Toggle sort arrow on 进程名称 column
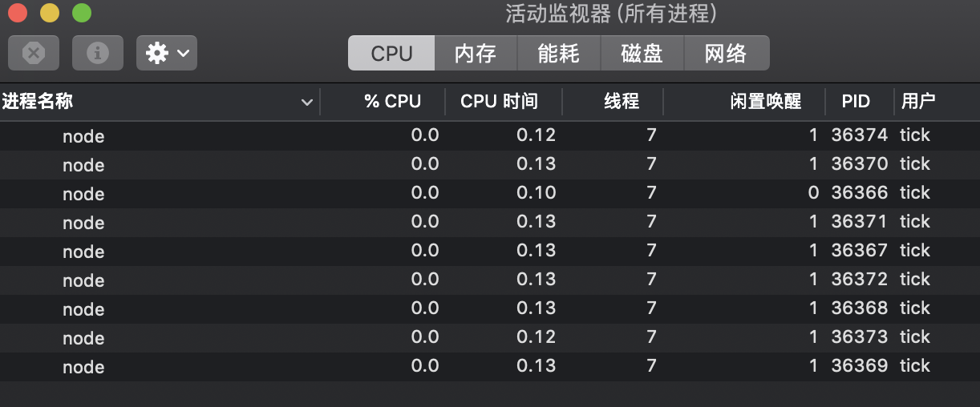Image resolution: width=980 pixels, height=407 pixels. pyautogui.click(x=306, y=103)
